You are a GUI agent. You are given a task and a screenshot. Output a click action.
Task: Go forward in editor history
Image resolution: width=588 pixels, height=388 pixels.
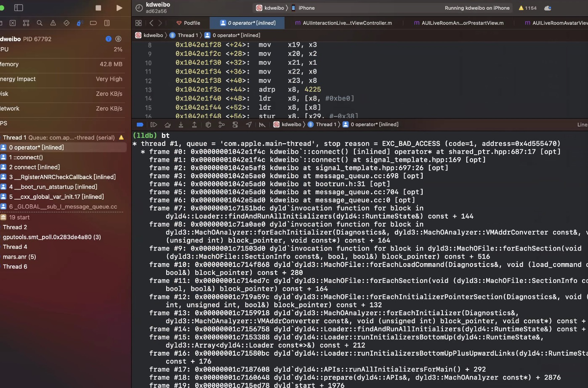(x=160, y=23)
